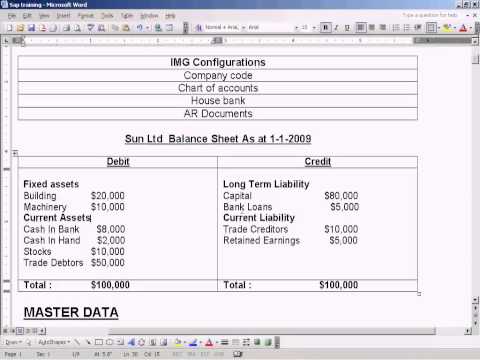Screen dimensions: 480x360
Task: Click the tab-stop selector at the ruler's left
Action: [6, 41]
